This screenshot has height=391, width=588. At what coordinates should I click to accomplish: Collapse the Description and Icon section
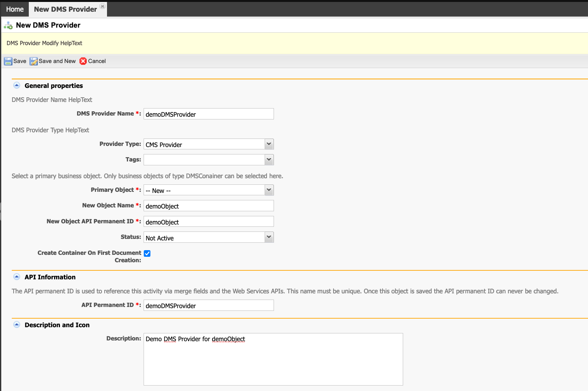point(17,324)
